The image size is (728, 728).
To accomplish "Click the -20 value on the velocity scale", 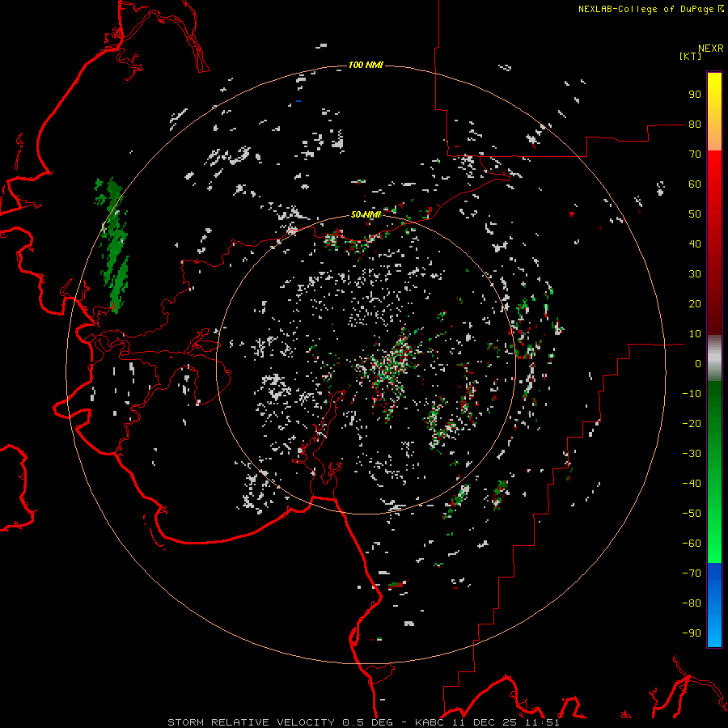I will (x=692, y=424).
